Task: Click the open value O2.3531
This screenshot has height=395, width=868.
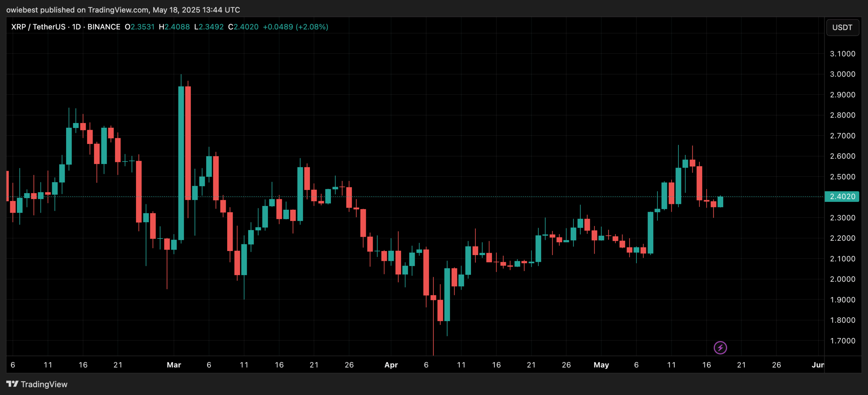Action: pyautogui.click(x=140, y=27)
